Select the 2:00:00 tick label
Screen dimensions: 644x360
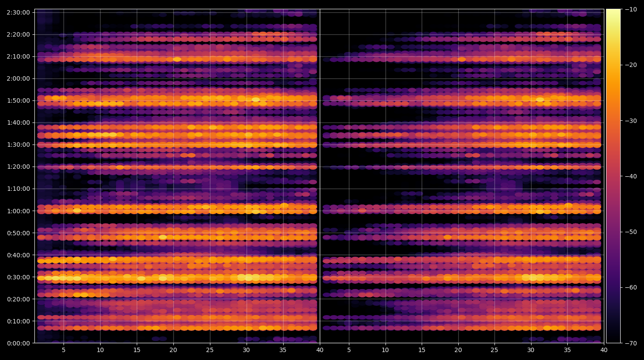pyautogui.click(x=18, y=78)
